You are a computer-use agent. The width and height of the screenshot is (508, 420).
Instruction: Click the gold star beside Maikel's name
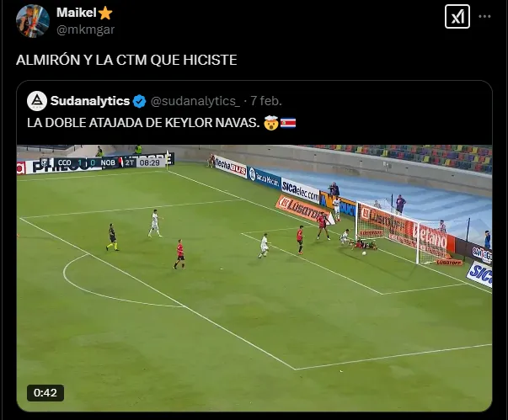coord(105,13)
